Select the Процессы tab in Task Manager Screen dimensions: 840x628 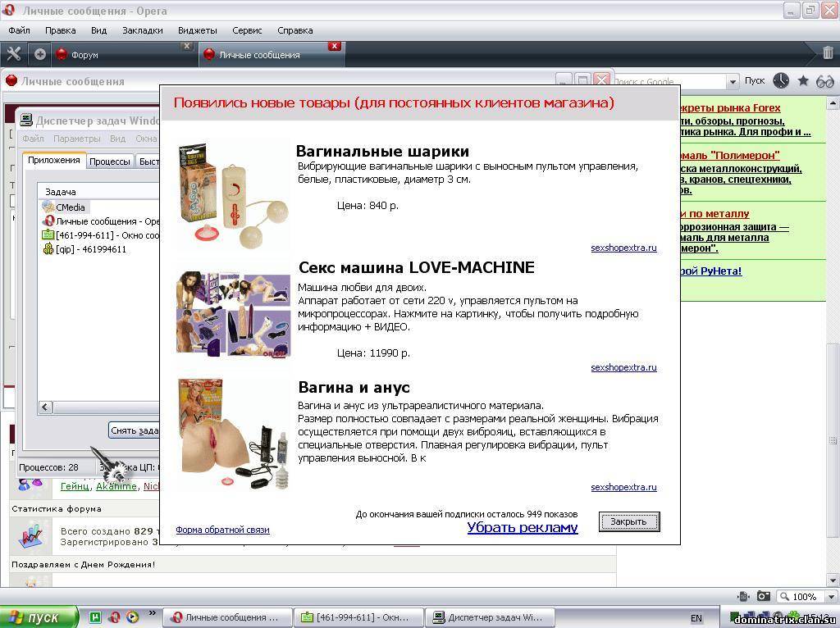click(x=109, y=162)
